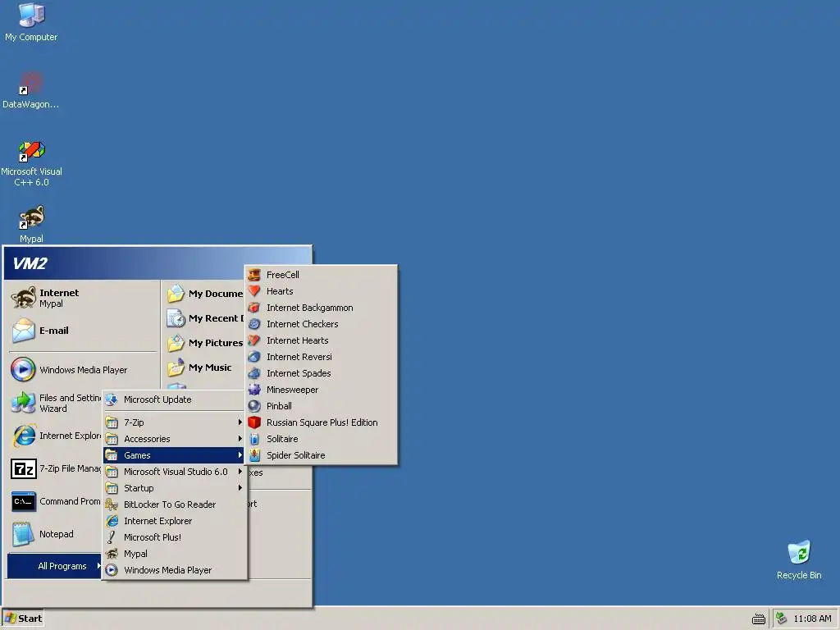Expand the 7-Zip submenu

[x=175, y=422]
